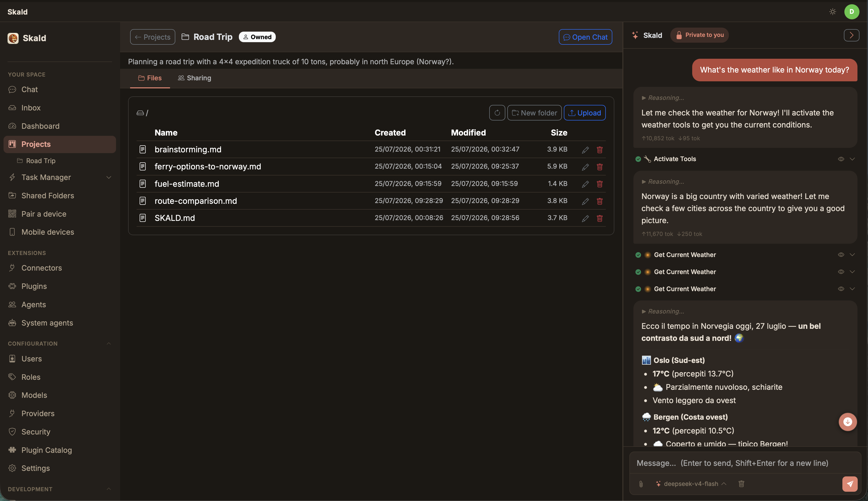Open the deepseek-v4-flash model selector

tap(691, 484)
